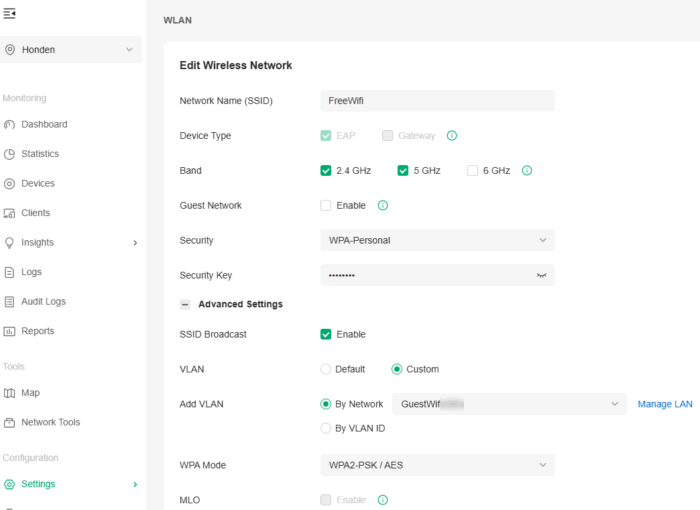Click the Manage LAN link
700x510 pixels.
(x=665, y=404)
